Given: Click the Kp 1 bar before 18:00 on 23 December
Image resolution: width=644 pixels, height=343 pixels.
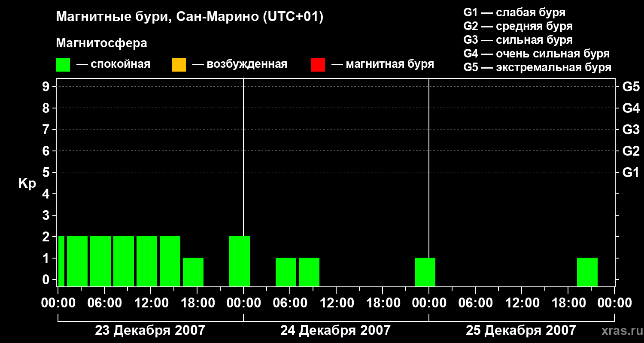Looking at the screenshot, I should point(193,272).
